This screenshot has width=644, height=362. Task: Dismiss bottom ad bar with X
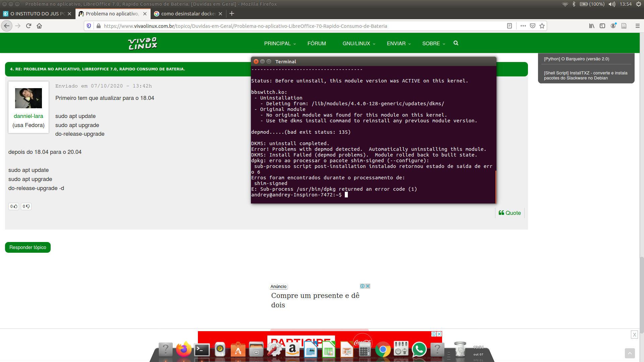(x=634, y=335)
